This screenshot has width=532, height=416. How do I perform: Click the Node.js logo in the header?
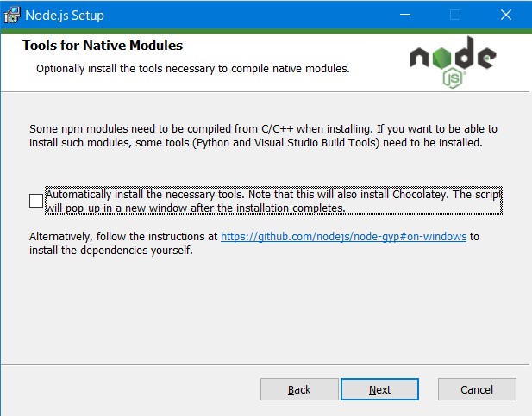coord(453,62)
